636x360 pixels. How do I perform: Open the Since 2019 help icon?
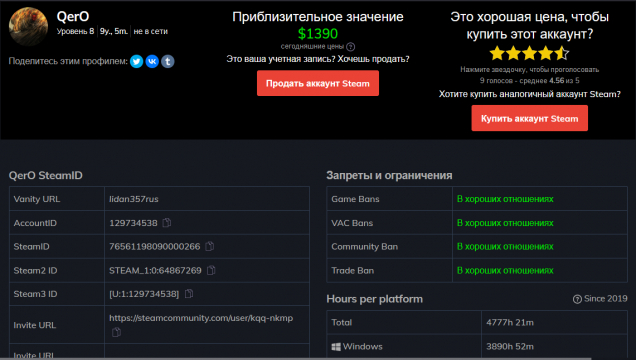point(577,299)
